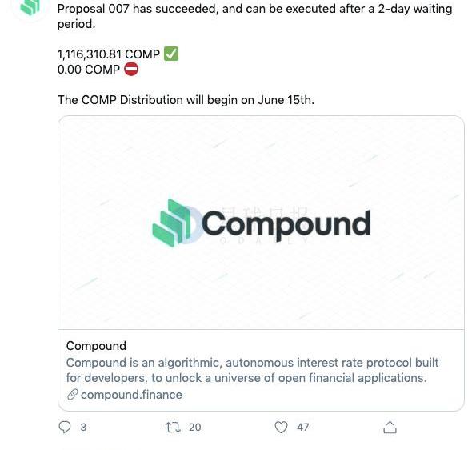This screenshot has height=450, width=476.
Task: Click the green checkmark emoji
Action: [x=171, y=54]
